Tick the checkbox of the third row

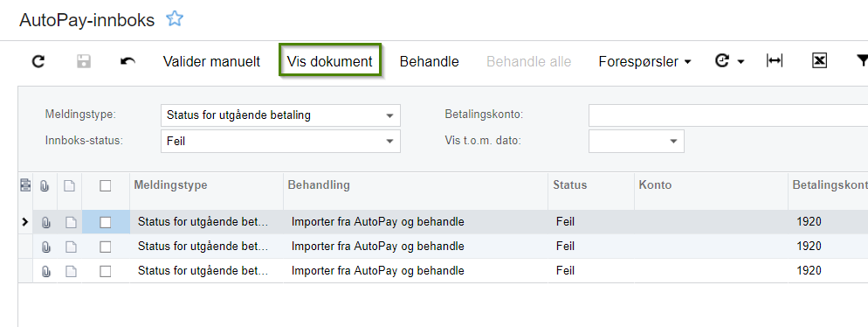pos(105,271)
